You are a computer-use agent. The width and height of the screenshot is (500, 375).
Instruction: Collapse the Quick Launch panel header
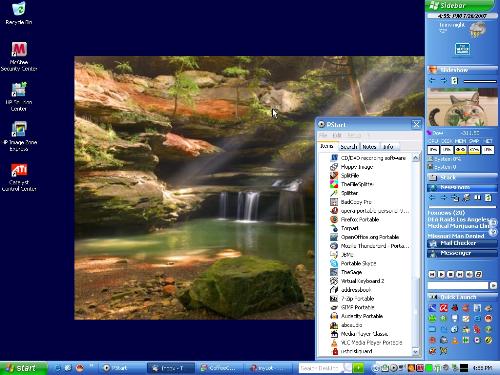pyautogui.click(x=462, y=297)
